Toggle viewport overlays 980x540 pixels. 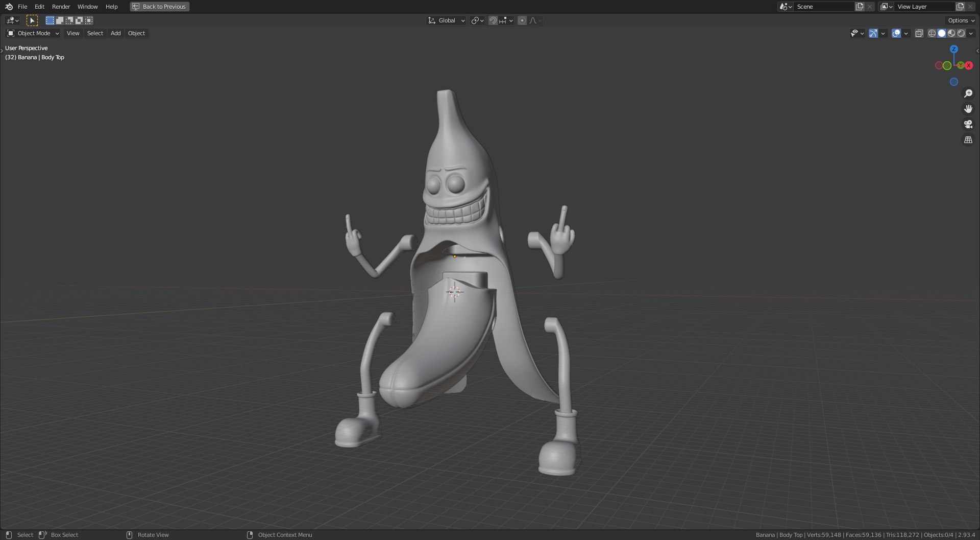896,33
